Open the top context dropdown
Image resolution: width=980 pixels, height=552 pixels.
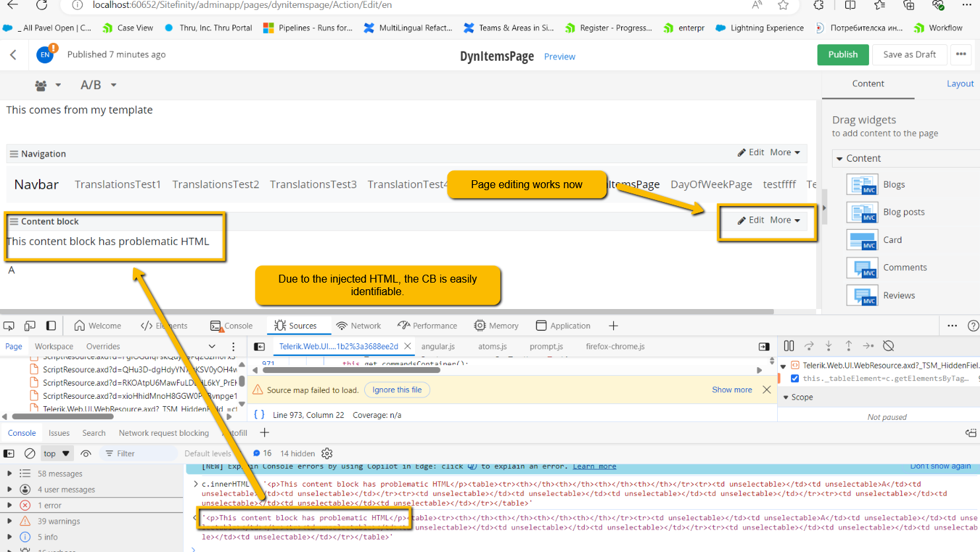coord(56,454)
